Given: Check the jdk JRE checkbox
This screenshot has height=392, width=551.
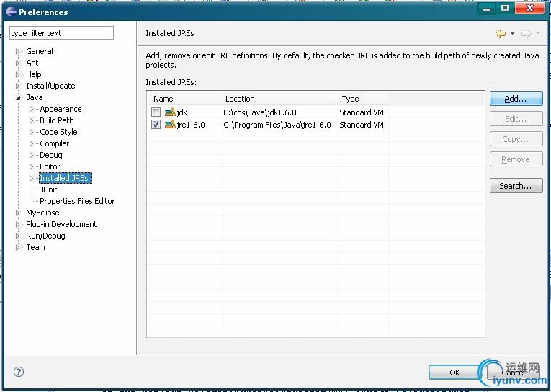Looking at the screenshot, I should [x=156, y=112].
